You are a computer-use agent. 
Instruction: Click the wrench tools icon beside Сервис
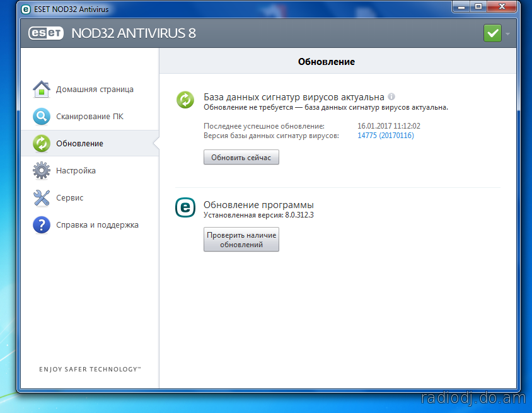[x=42, y=198]
